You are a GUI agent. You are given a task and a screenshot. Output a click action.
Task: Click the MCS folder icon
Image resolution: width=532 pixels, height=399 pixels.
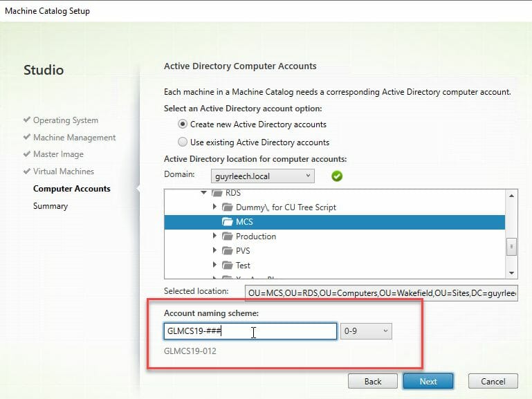click(228, 222)
